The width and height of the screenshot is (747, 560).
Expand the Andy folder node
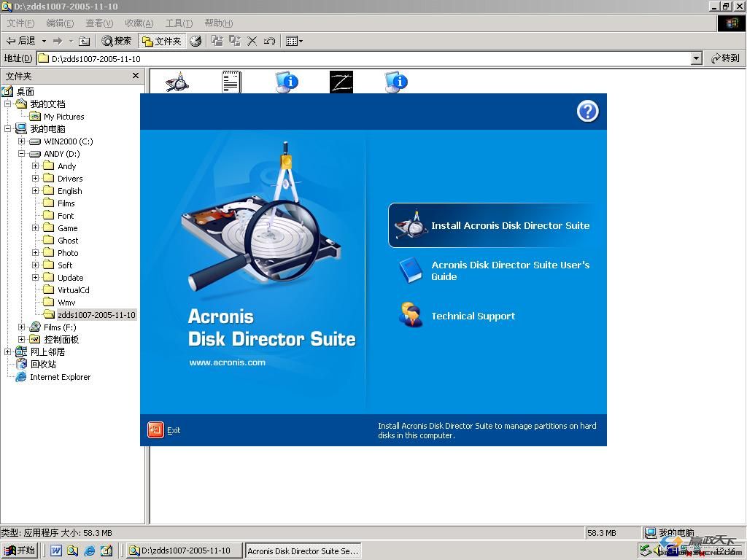pos(35,166)
